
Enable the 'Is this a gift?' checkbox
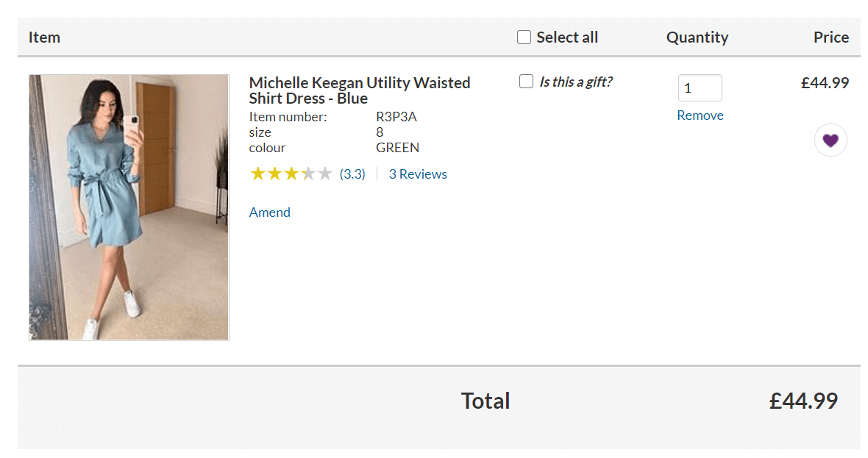tap(526, 82)
